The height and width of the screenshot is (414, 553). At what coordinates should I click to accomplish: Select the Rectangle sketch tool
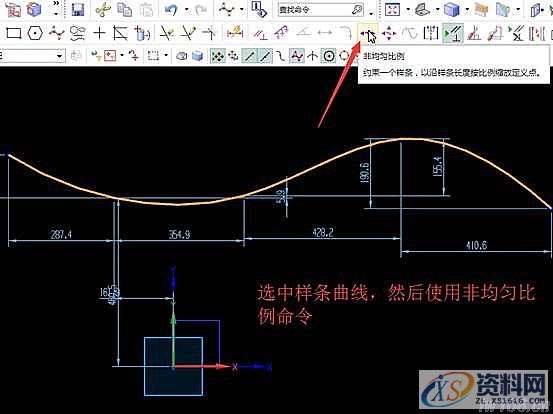pyautogui.click(x=14, y=33)
